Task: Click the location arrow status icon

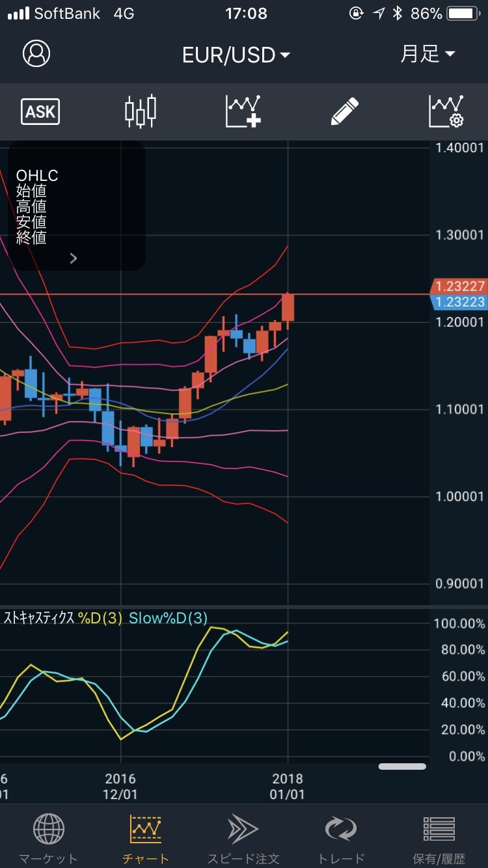Action: (x=378, y=14)
